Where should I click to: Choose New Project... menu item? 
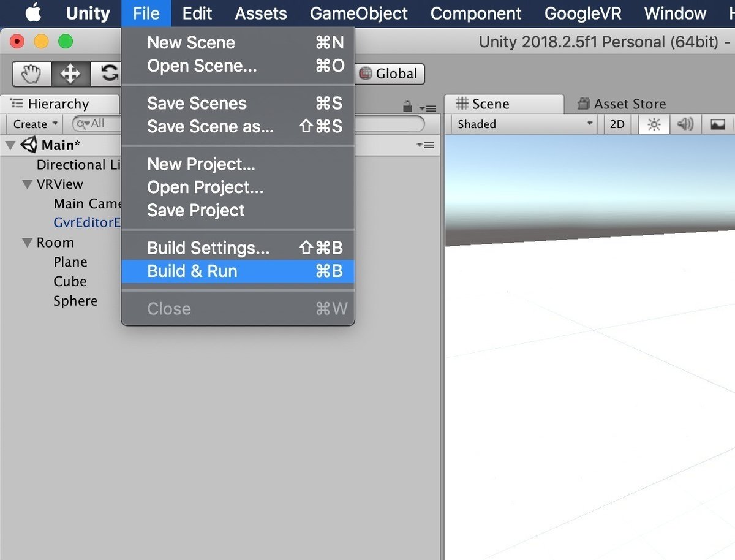[238, 164]
